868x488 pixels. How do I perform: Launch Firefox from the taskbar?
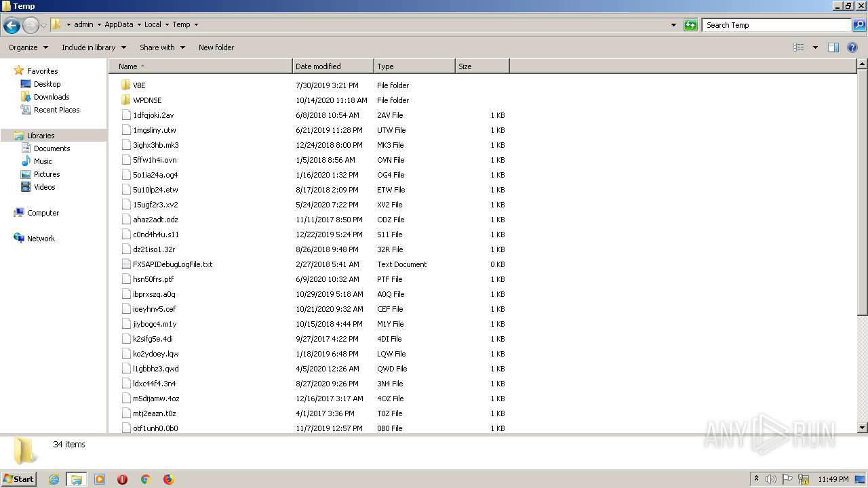(x=168, y=479)
